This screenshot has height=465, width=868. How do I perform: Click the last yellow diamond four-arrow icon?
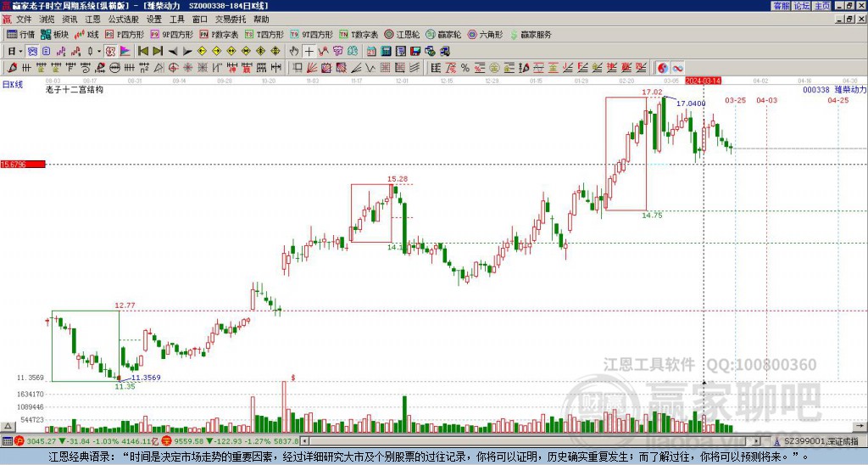tap(275, 51)
